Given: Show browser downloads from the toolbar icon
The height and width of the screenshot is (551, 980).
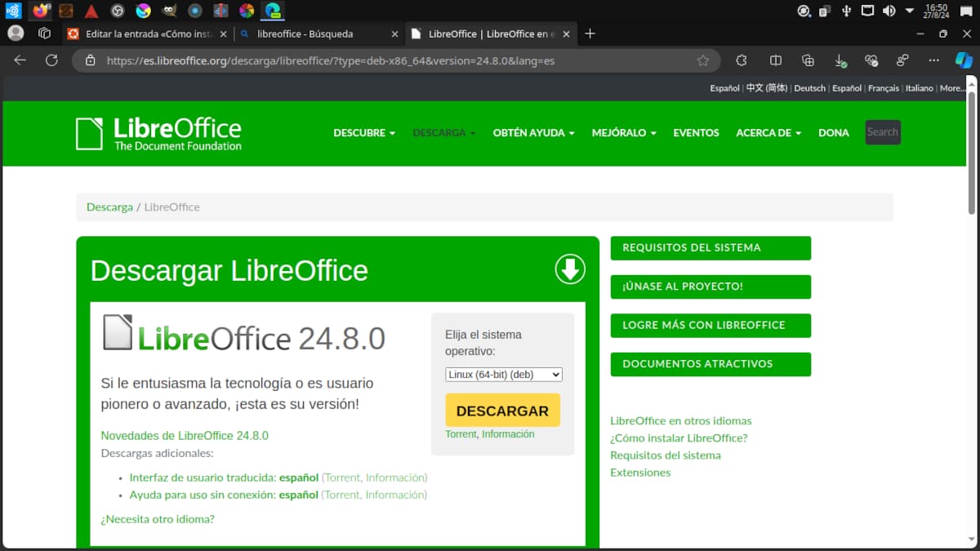Looking at the screenshot, I should 840,60.
